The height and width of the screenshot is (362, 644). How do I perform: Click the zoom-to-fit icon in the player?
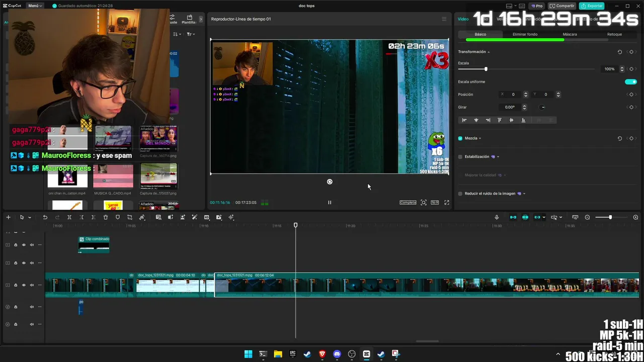[x=424, y=203]
